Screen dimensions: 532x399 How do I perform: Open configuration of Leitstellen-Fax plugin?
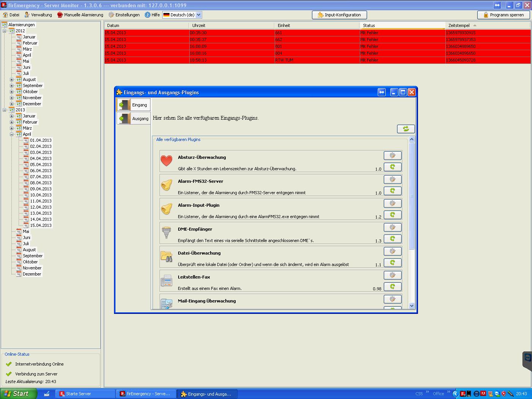pyautogui.click(x=393, y=275)
